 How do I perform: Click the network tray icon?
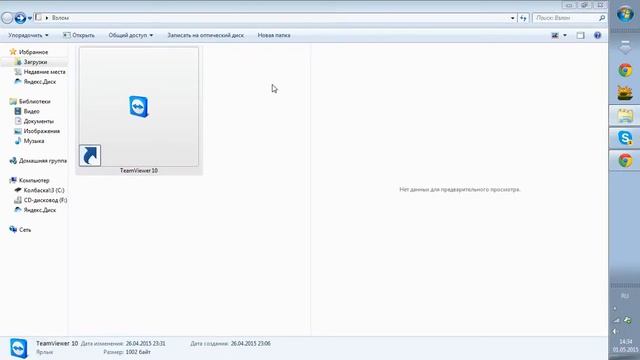[x=617, y=320]
